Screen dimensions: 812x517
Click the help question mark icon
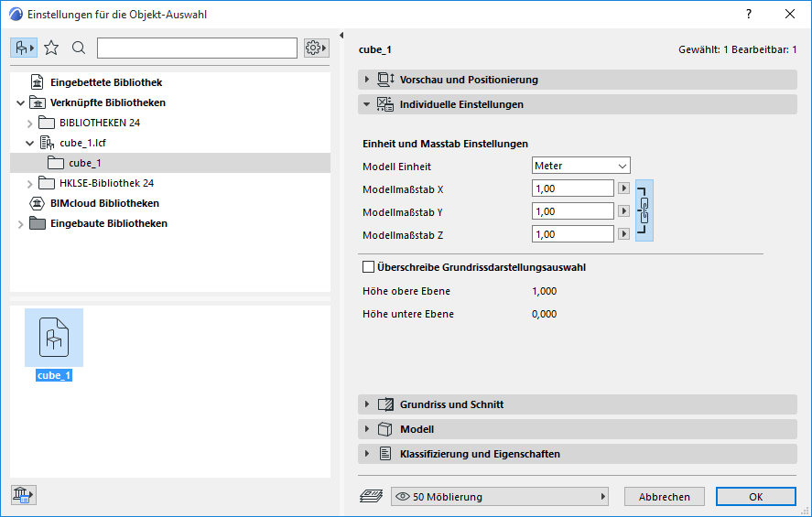pos(749,15)
